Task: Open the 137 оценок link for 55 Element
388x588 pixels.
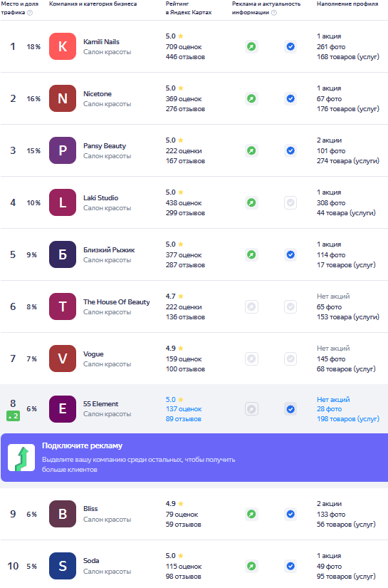Action: 184,409
